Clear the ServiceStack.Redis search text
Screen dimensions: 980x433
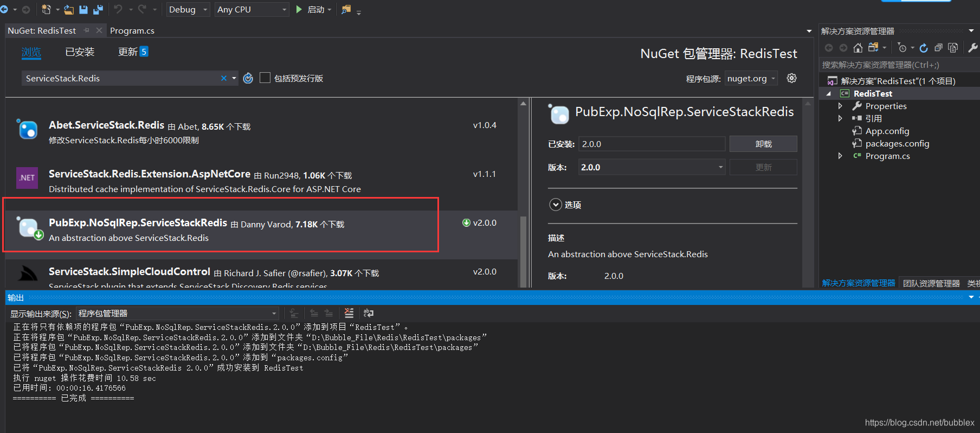click(224, 78)
